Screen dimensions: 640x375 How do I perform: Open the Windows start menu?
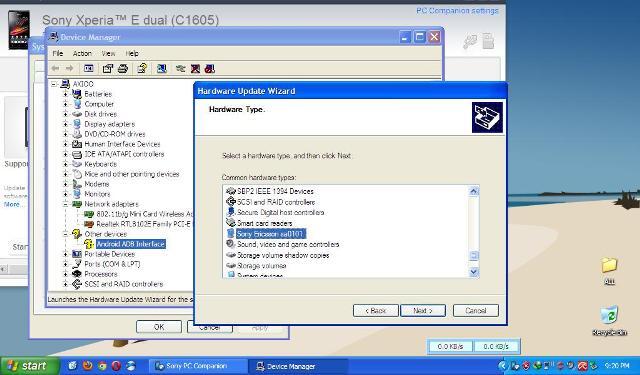[x=29, y=366]
